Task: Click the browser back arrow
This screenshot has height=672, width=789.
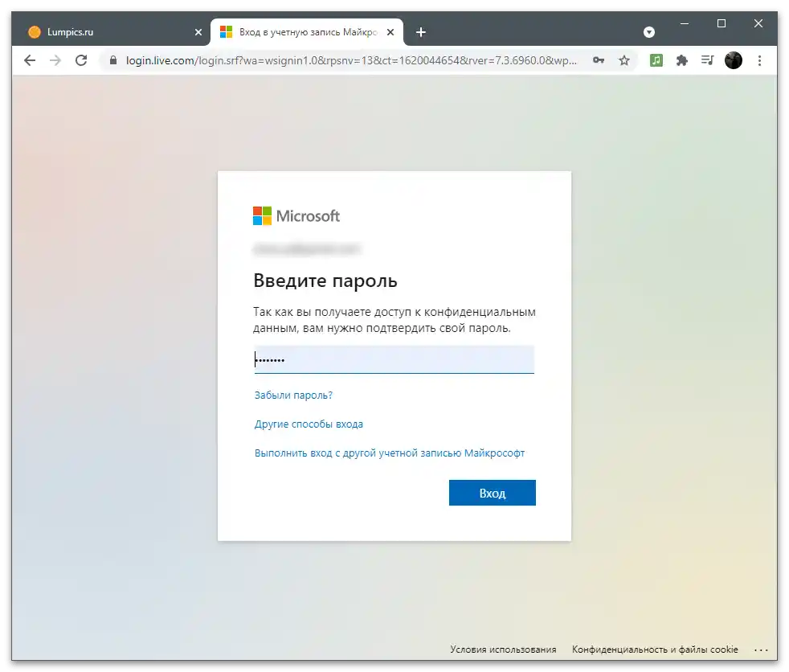Action: tap(30, 60)
